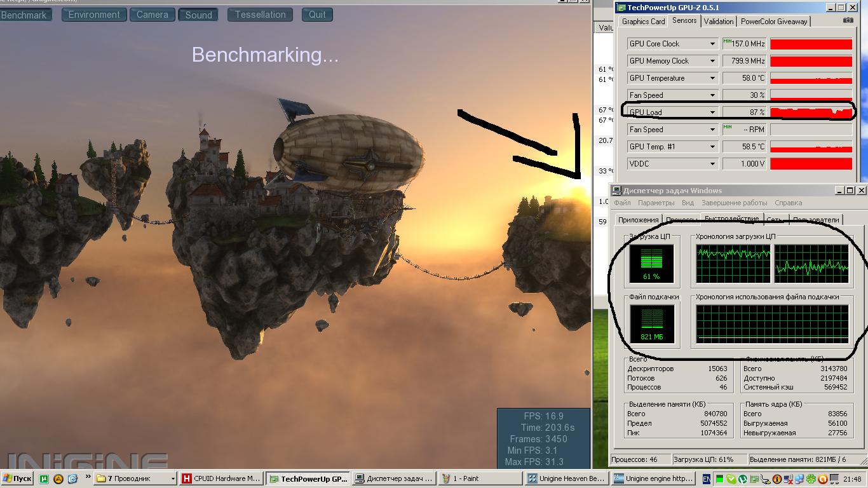Click the EN language indicator in tray
The image size is (868, 488).
[x=706, y=478]
